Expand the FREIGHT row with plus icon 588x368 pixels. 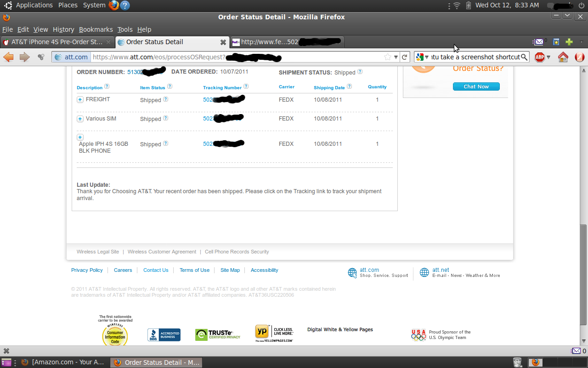point(80,100)
